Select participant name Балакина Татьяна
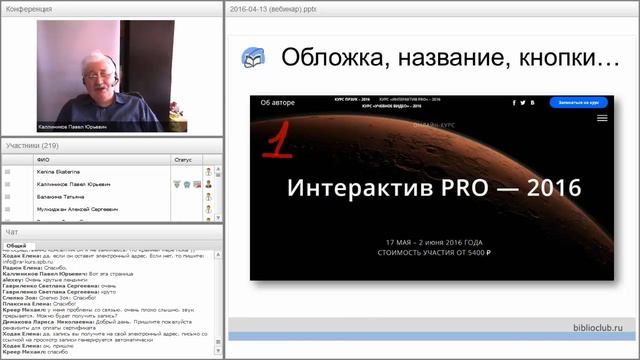640x360 pixels. [x=60, y=197]
